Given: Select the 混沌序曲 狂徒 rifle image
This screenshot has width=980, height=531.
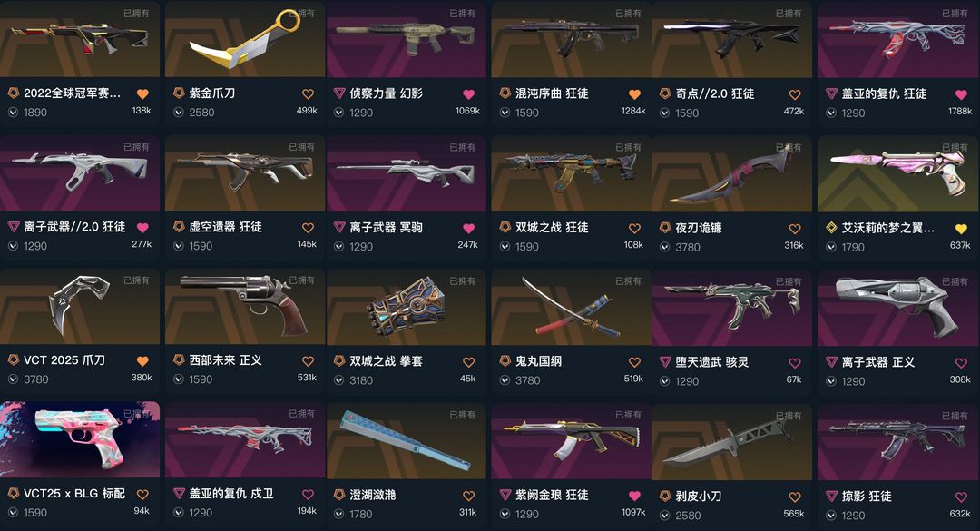Looking at the screenshot, I should (572, 39).
